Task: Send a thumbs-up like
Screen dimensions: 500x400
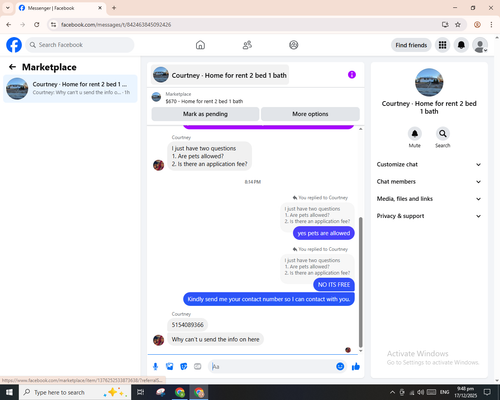Action: tap(356, 367)
